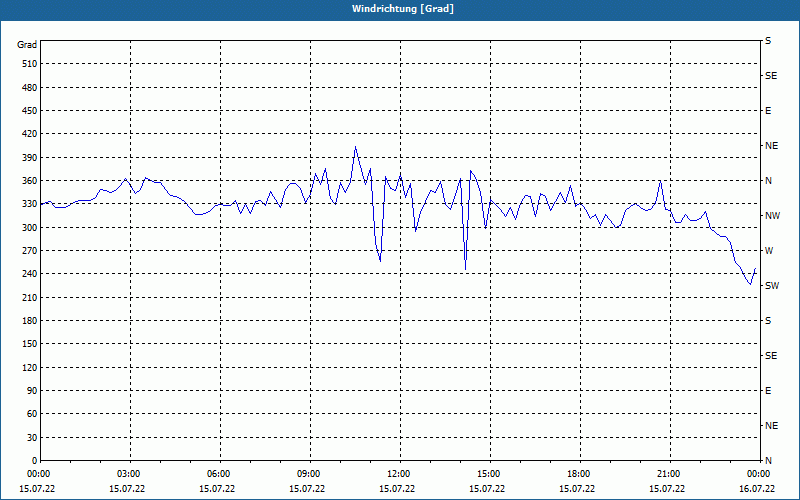Image resolution: width=800 pixels, height=500 pixels.
Task: Click the NW compass label on the right axis
Action: click(x=772, y=216)
